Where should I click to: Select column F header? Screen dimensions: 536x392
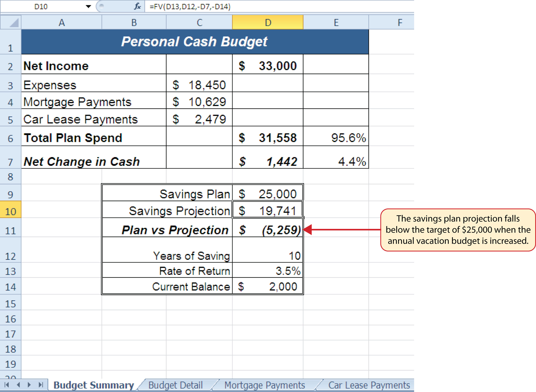click(x=392, y=22)
